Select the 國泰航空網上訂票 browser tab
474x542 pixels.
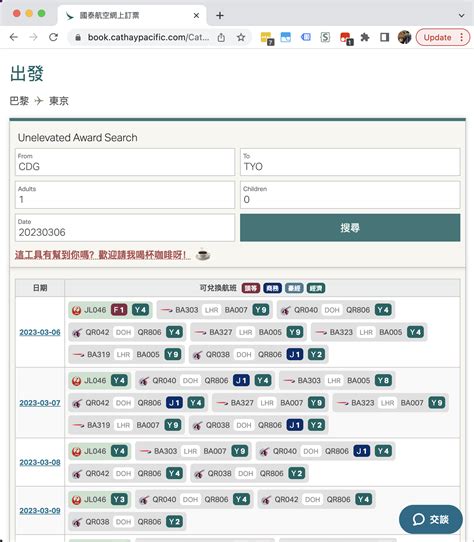pos(131,16)
